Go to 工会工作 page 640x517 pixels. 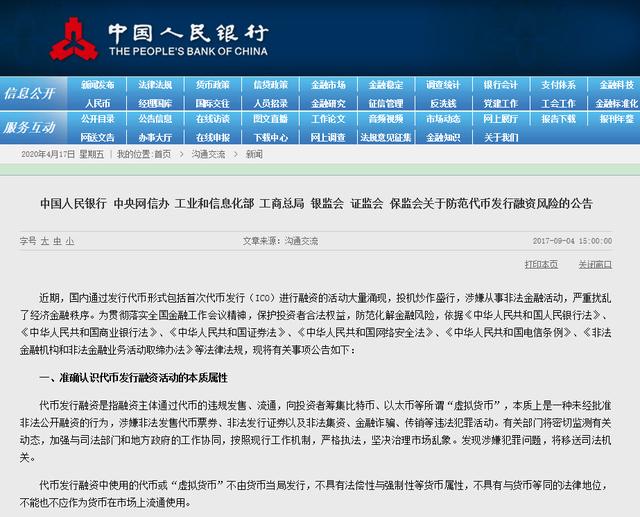[558, 103]
